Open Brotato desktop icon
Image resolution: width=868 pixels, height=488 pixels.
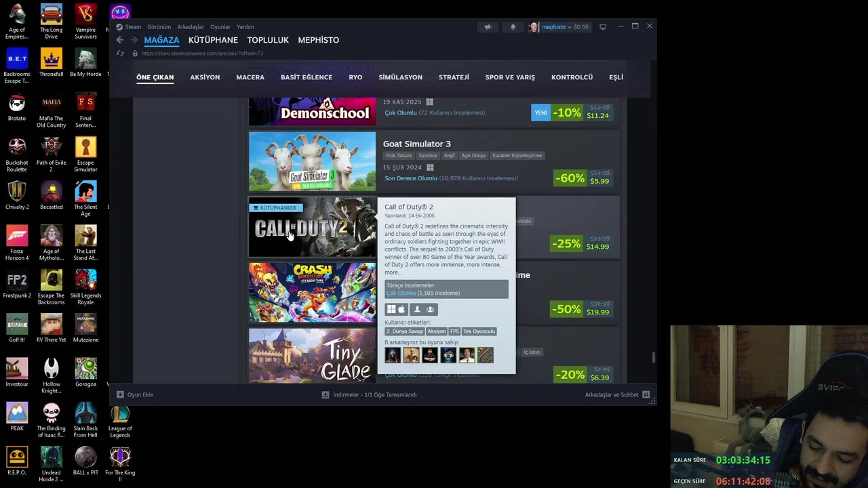coord(17,107)
